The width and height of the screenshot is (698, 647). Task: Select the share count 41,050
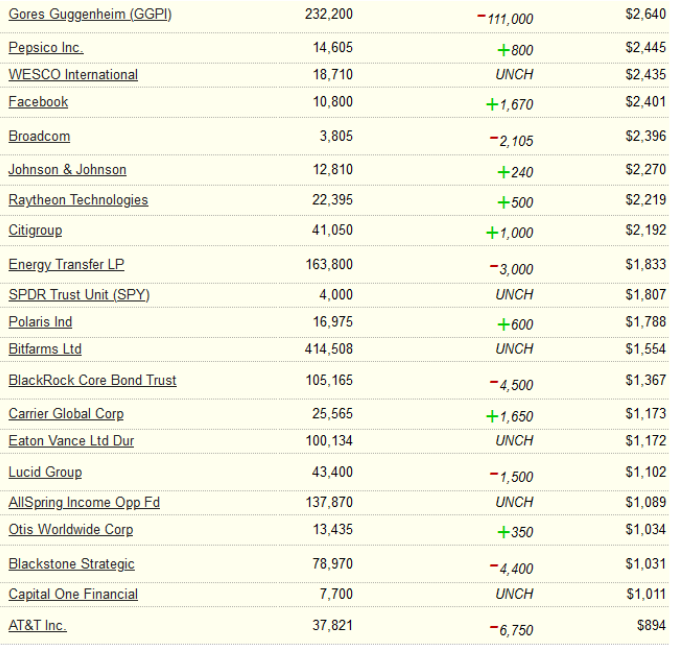333,230
